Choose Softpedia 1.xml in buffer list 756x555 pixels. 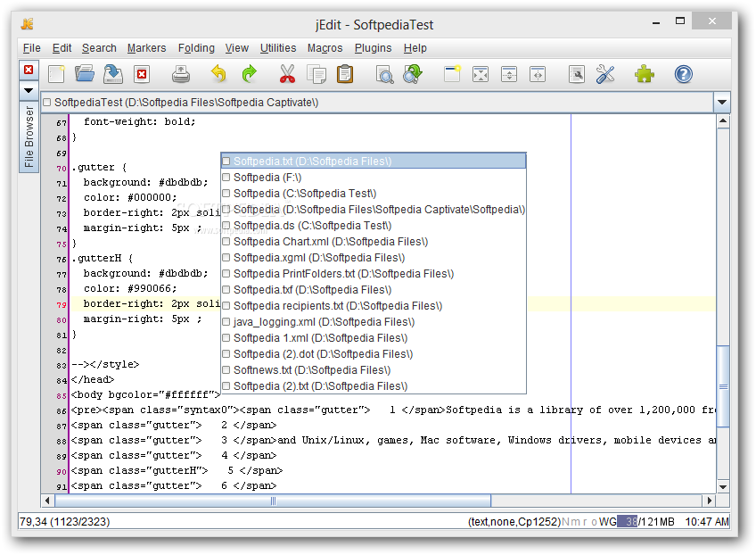[374, 338]
